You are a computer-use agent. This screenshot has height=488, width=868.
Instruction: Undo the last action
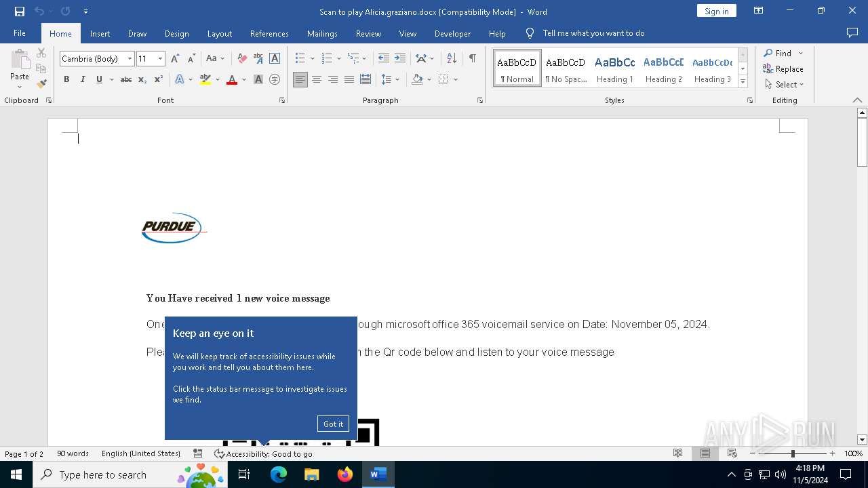point(39,12)
